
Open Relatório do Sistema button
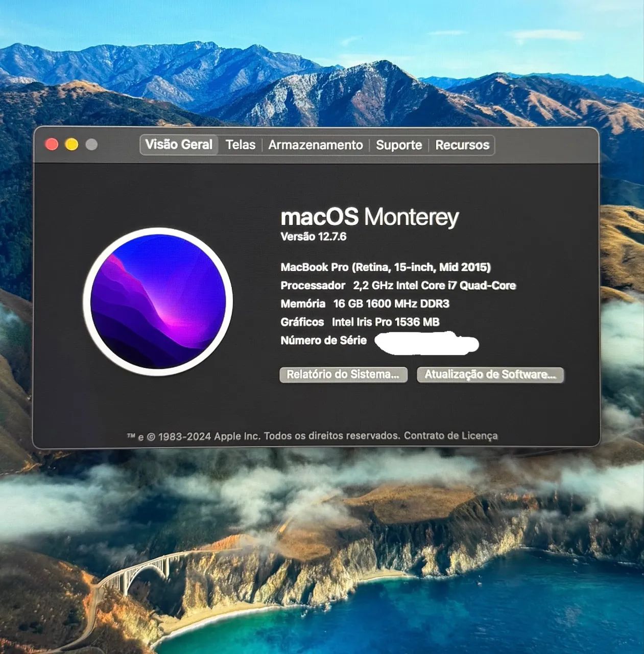point(343,375)
